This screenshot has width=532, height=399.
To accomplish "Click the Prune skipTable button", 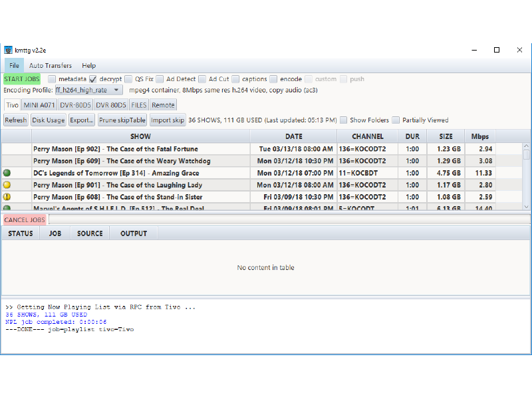I will pyautogui.click(x=122, y=120).
